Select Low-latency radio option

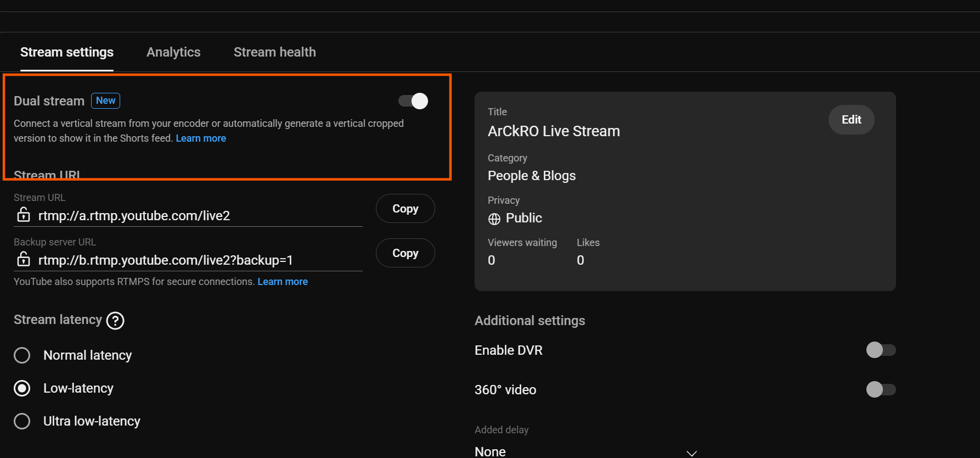point(22,388)
